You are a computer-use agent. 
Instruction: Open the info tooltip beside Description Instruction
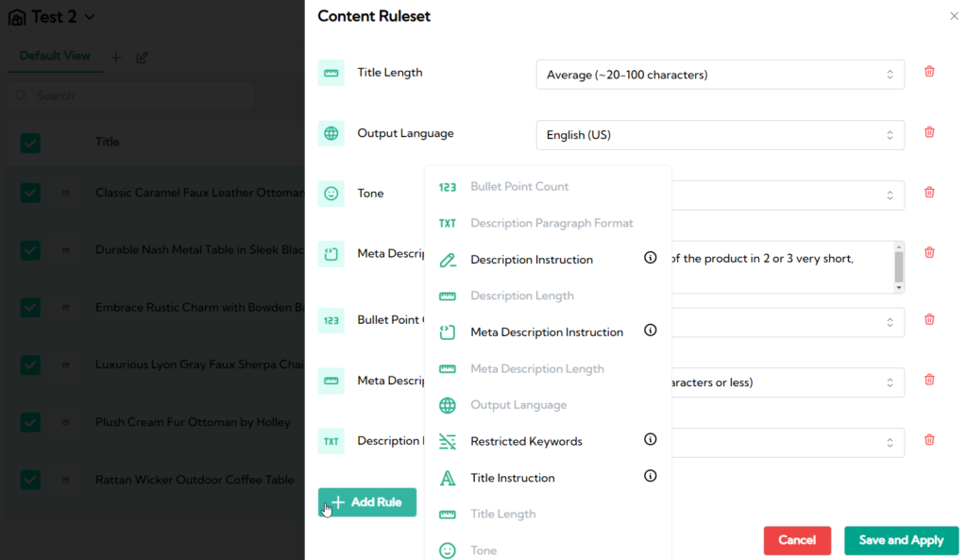650,257
